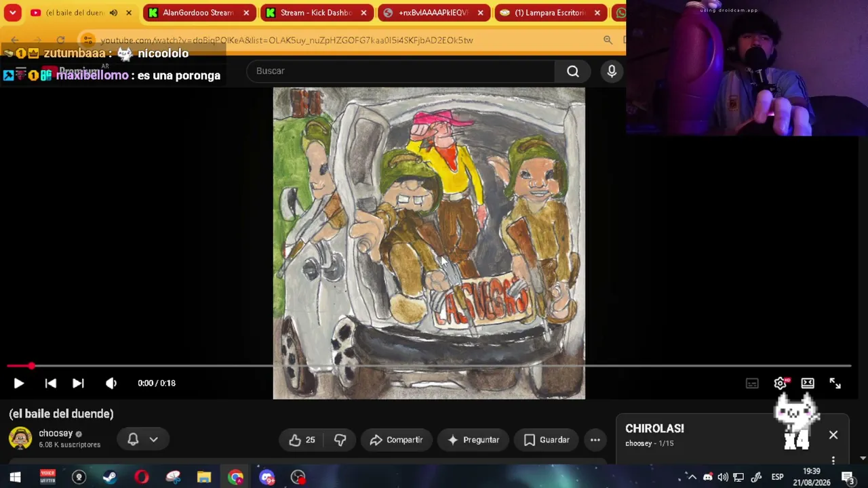Enter fullscreen mode
This screenshot has width=868, height=488.
pos(835,383)
